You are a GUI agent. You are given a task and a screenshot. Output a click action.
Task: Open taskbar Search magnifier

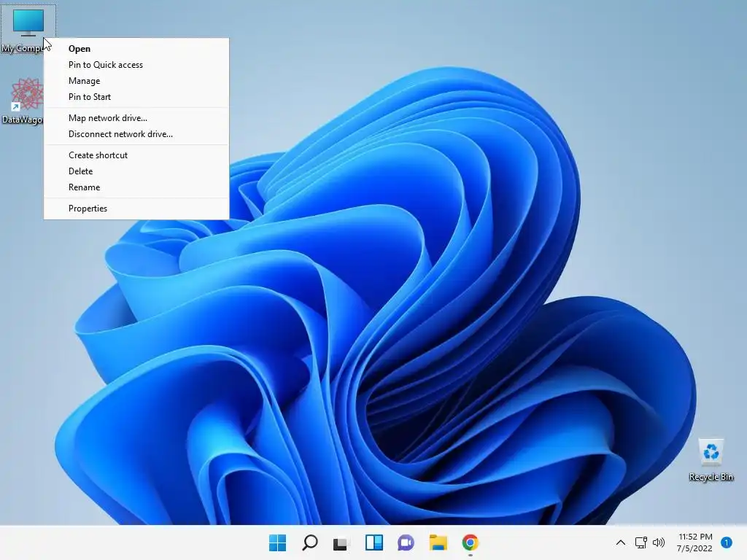point(309,542)
